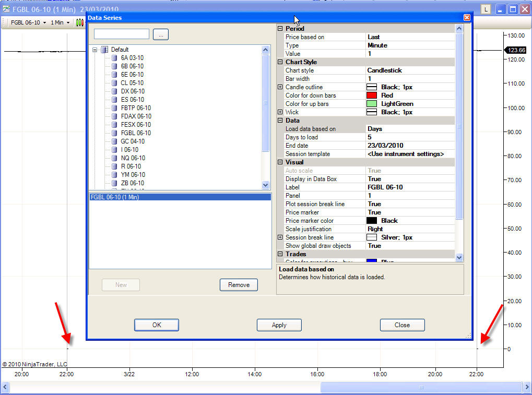
Task: Click Chart style value Candlestick
Action: [410, 70]
